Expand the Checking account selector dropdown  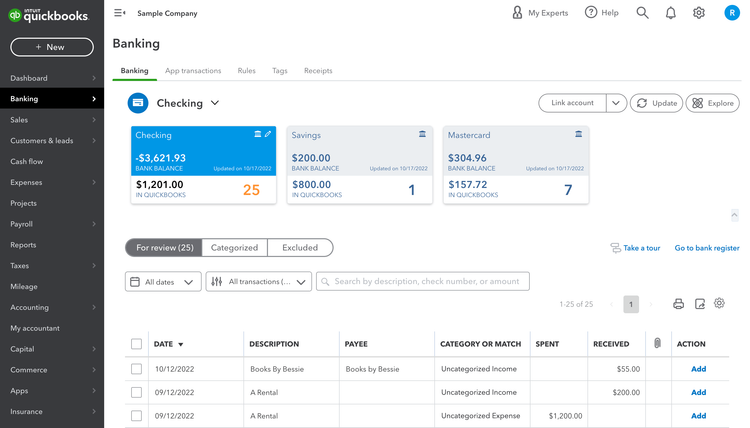[x=215, y=103]
